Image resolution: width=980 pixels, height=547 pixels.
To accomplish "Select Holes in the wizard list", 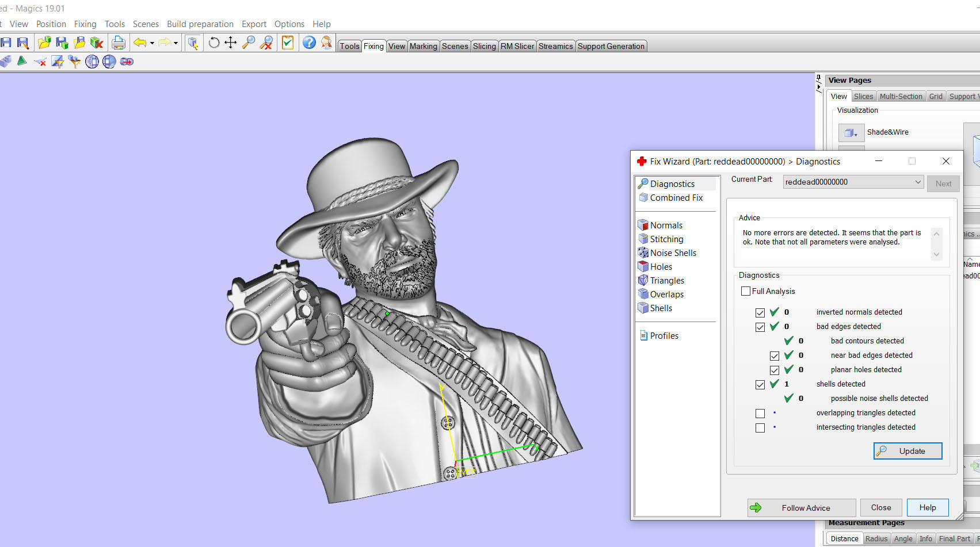I will click(x=661, y=266).
